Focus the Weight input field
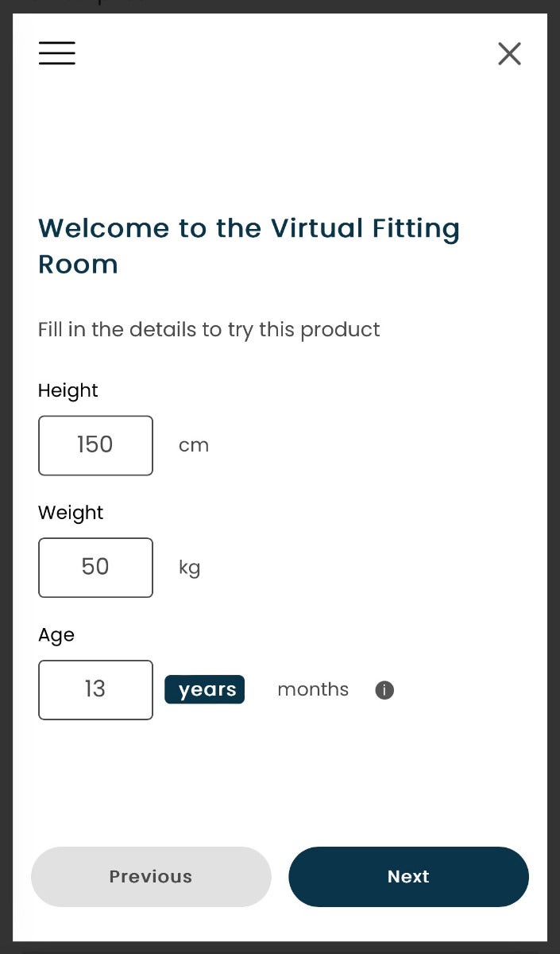This screenshot has width=560, height=954. pos(95,568)
